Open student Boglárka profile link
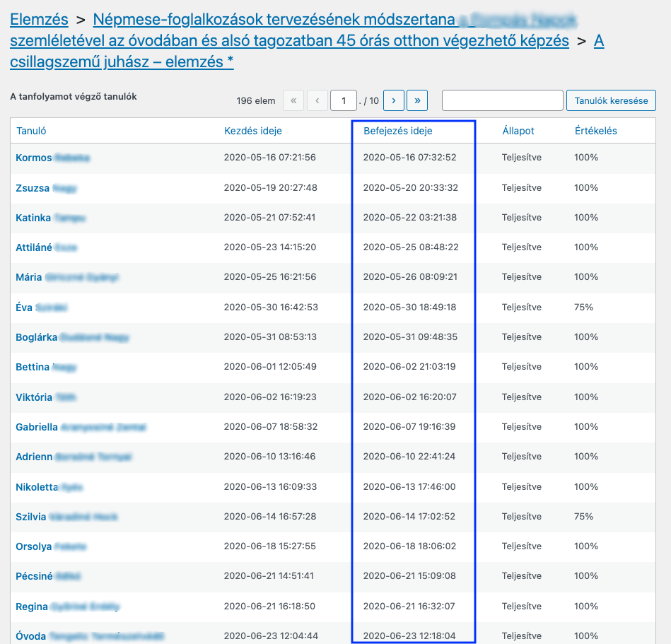Viewport: 671px width, 644px height. (x=72, y=337)
